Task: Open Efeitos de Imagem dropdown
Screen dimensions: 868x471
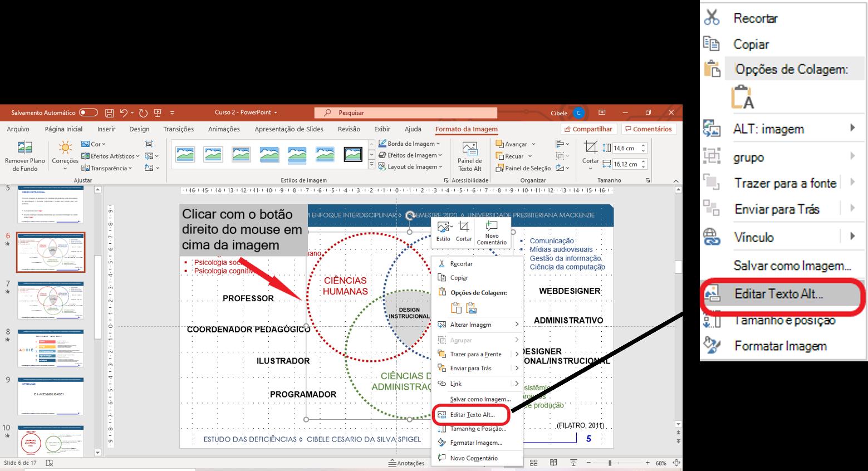Action: click(x=410, y=155)
